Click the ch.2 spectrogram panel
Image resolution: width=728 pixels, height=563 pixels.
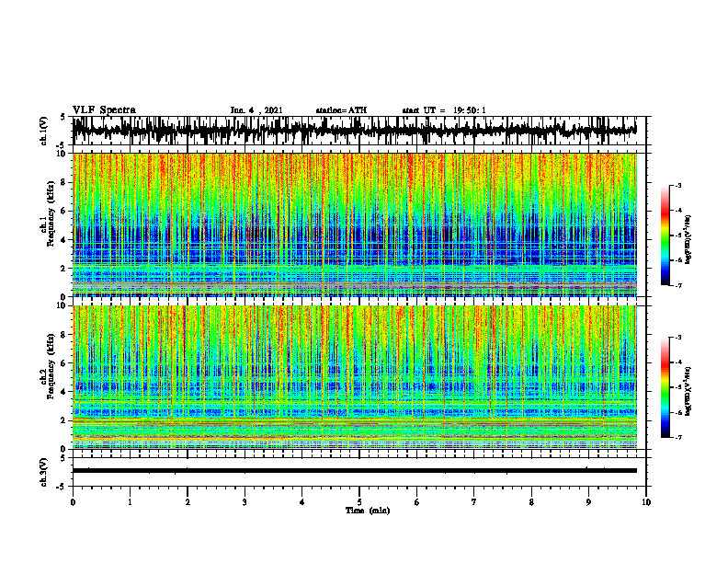(355, 377)
